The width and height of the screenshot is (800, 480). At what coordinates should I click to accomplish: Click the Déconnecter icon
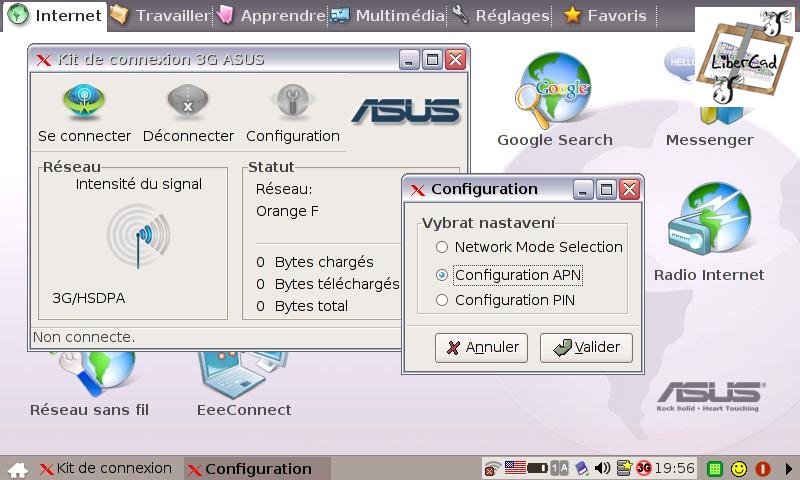tap(188, 102)
